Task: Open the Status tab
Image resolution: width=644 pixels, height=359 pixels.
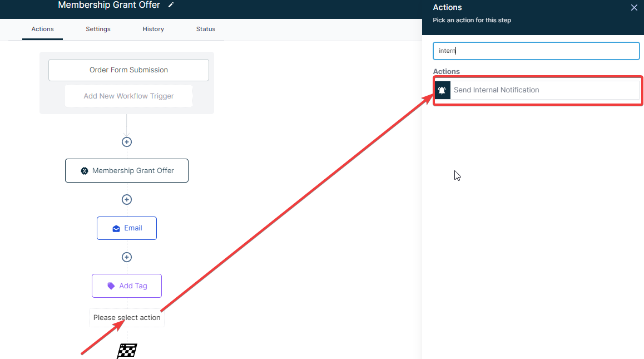Action: [x=206, y=29]
